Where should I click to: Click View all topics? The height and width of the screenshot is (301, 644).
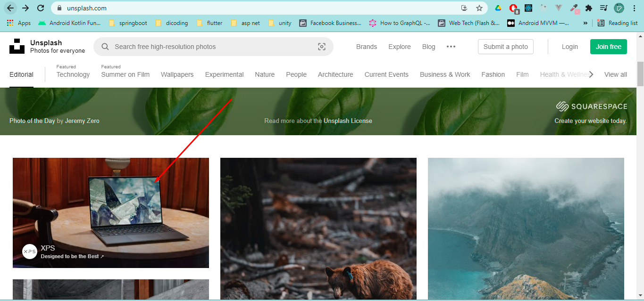(x=616, y=74)
